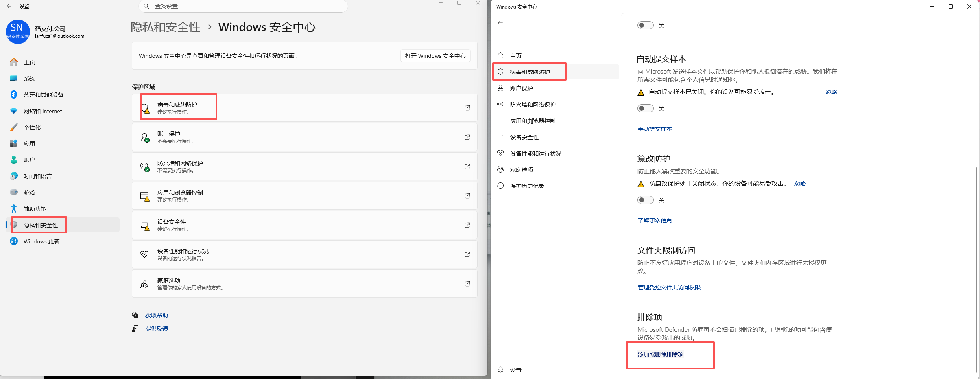Click the heart icon on 设备性能和运行状况 card
Viewport: 980px width, 379px height.
144,254
